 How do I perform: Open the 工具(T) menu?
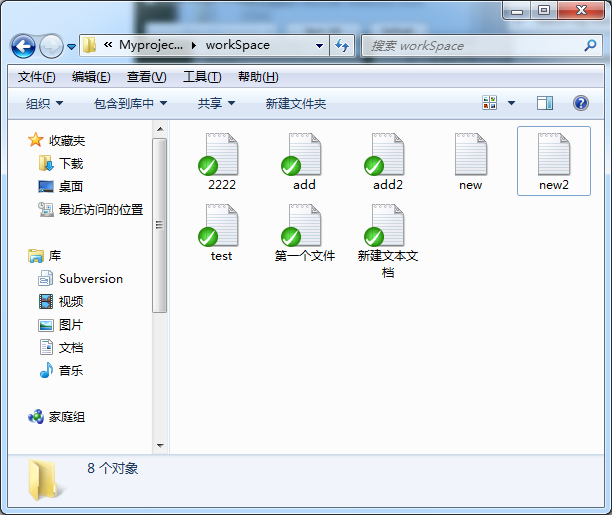click(202, 77)
